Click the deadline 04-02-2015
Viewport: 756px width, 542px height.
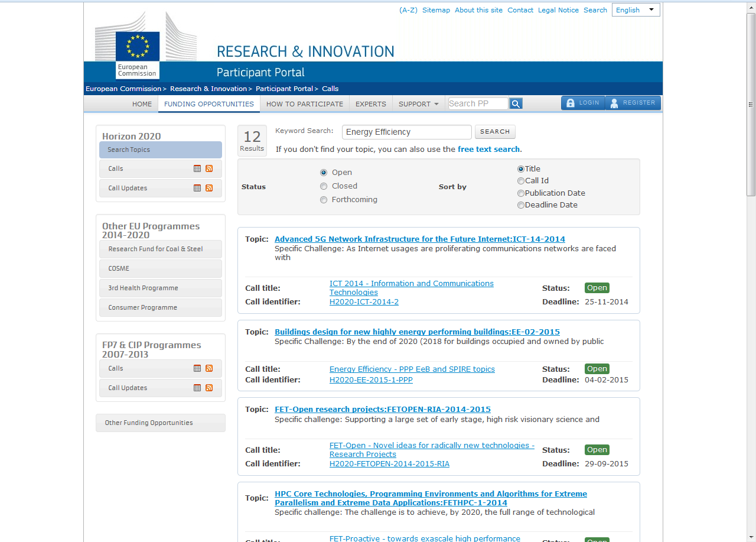tap(607, 380)
